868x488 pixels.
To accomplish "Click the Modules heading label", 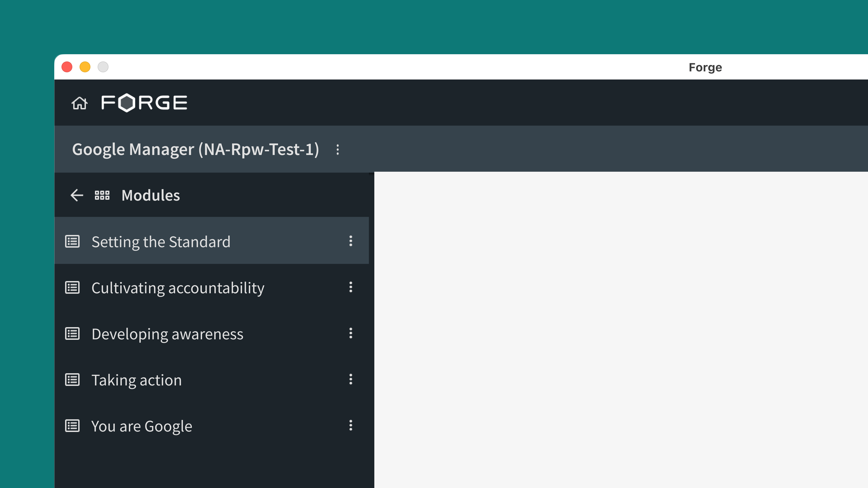I will (x=151, y=195).
